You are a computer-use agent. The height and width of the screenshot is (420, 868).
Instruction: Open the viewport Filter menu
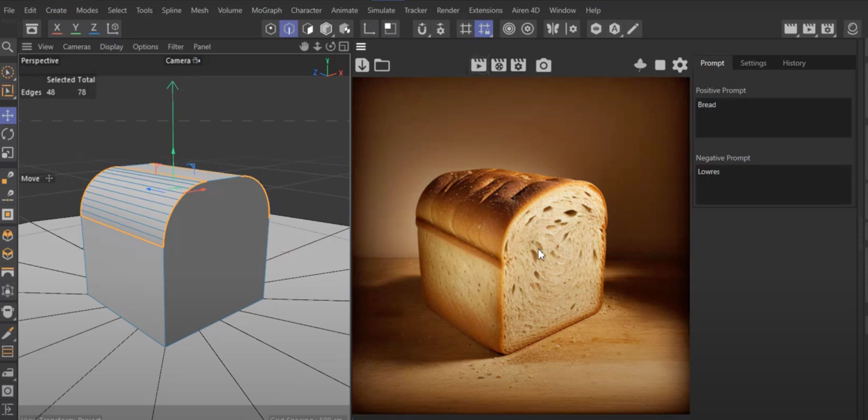pyautogui.click(x=176, y=47)
